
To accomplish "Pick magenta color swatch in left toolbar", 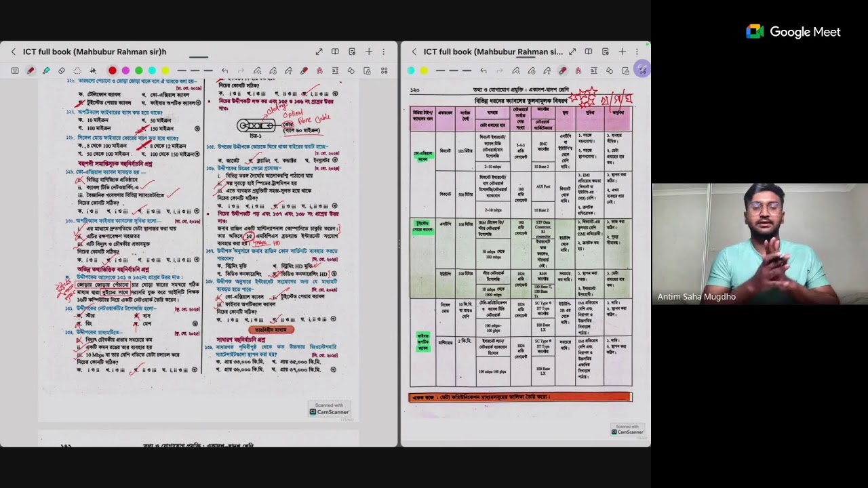I will 125,70.
